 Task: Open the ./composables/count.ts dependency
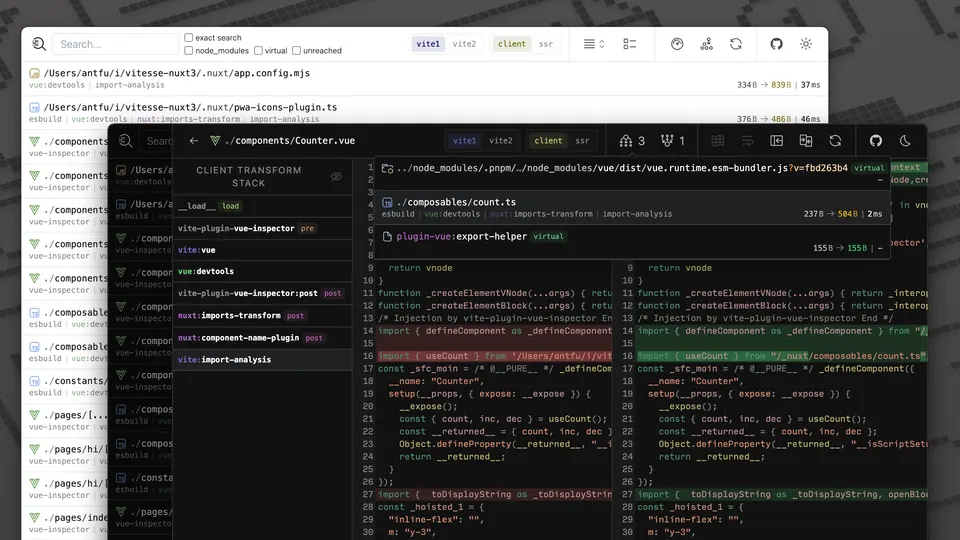632,208
